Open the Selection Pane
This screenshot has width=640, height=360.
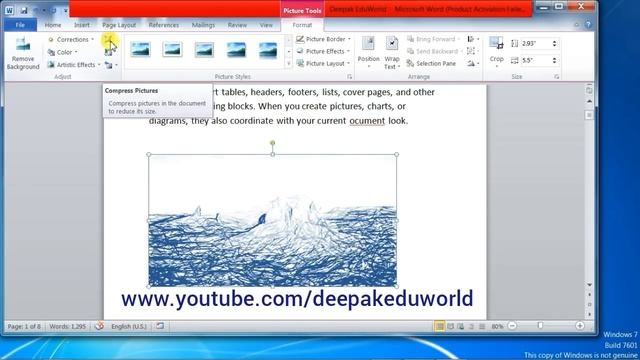click(431, 64)
